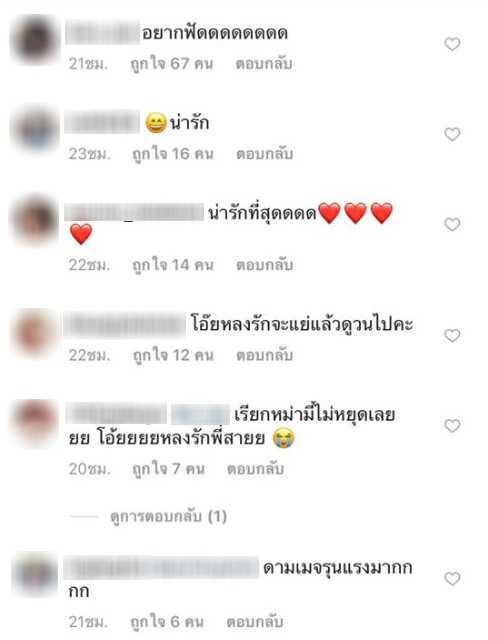This screenshot has height=640, width=488.
Task: Reply to the comment with 6 likes
Action: (255, 622)
